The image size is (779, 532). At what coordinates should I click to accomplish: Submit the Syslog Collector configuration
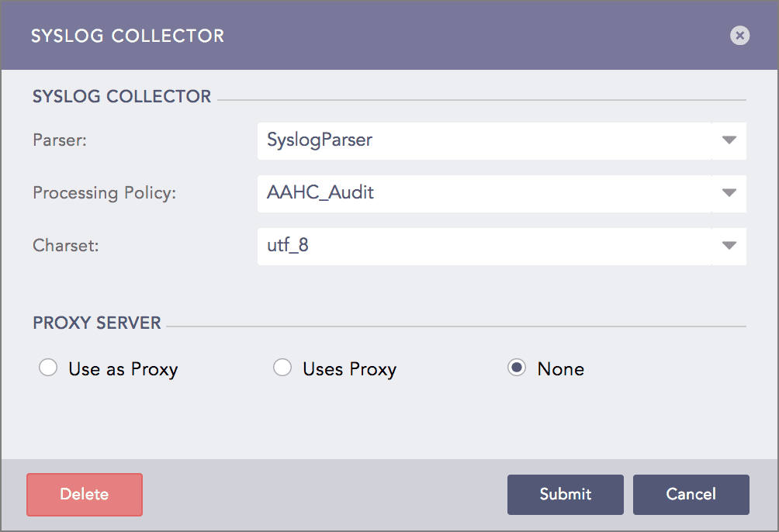(565, 494)
